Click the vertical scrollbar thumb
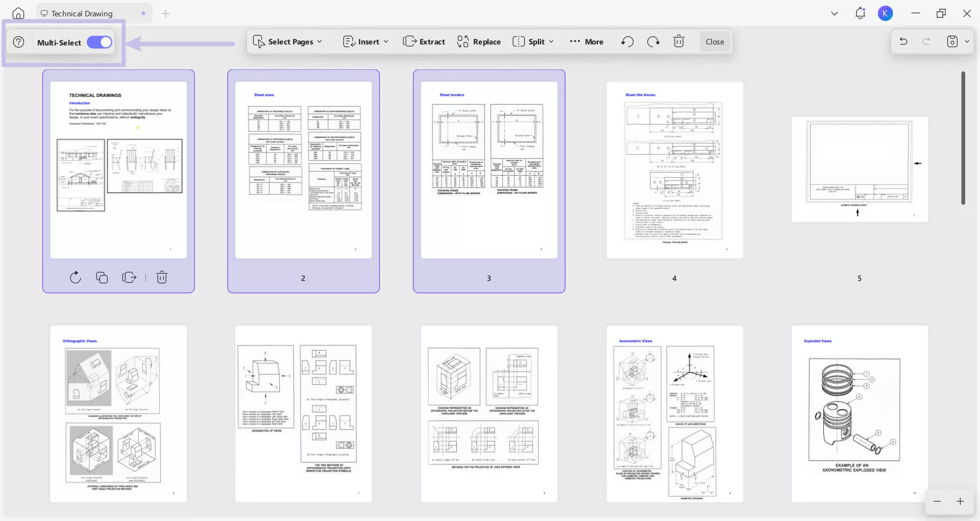 (963, 138)
